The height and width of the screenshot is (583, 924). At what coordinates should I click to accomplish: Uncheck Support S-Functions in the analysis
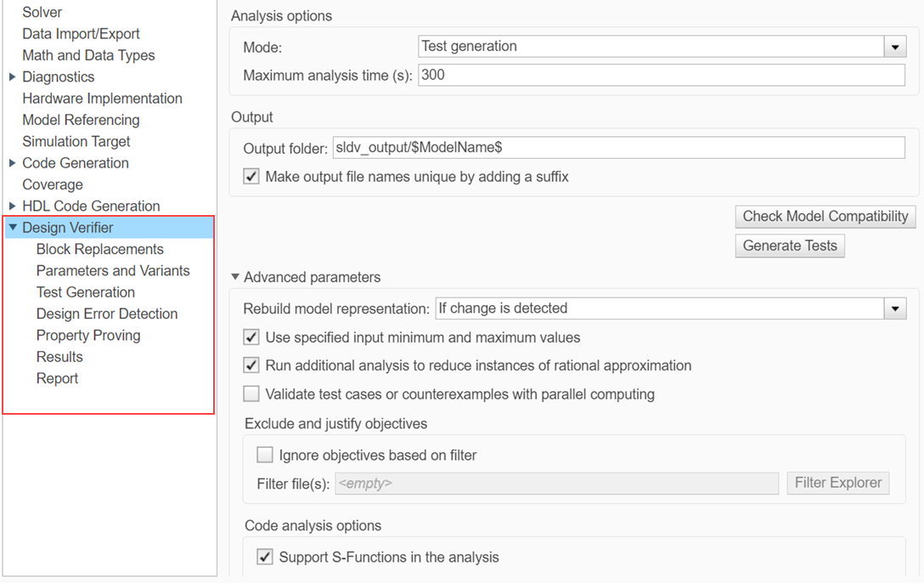[264, 557]
